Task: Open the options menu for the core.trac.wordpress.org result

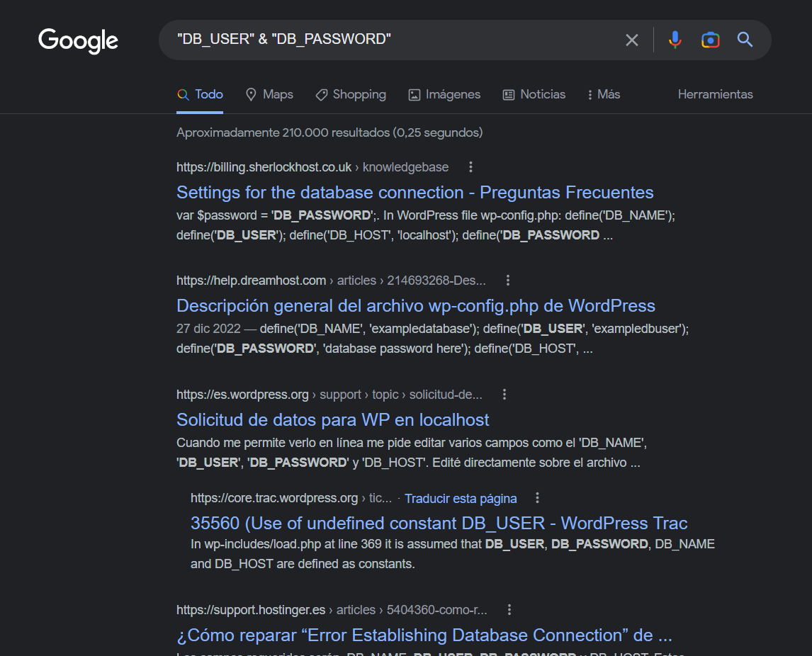Action: [x=537, y=498]
